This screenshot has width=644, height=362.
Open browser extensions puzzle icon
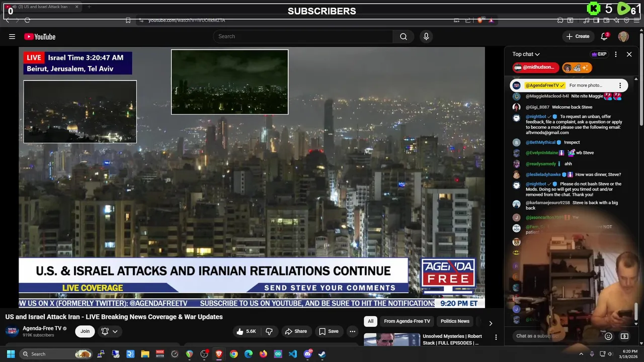click(560, 20)
